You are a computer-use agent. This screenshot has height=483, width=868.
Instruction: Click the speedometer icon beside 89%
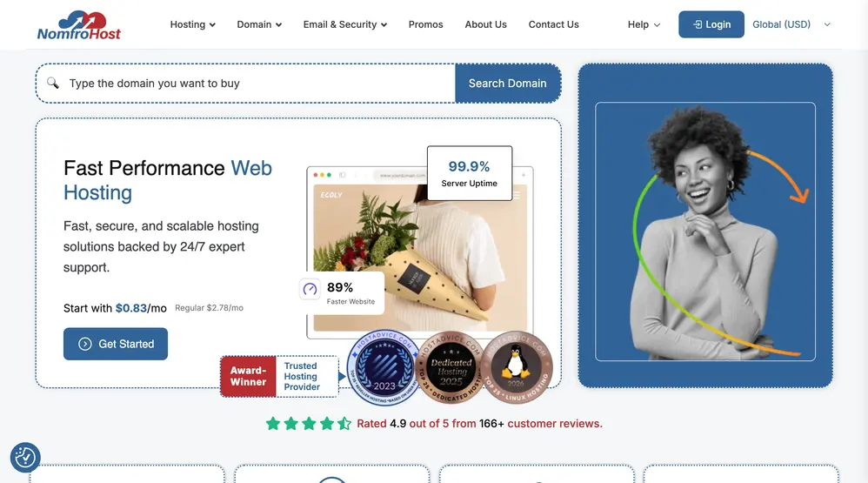(x=310, y=289)
